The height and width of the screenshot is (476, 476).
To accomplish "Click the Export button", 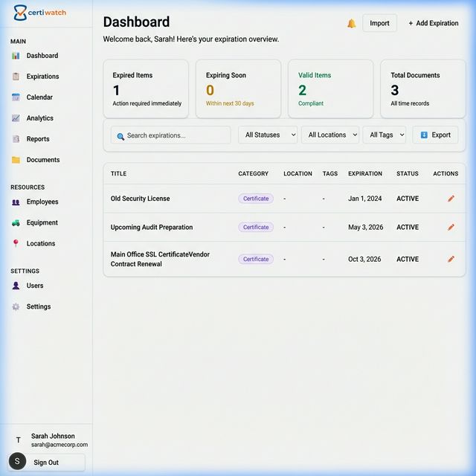I will pos(435,135).
